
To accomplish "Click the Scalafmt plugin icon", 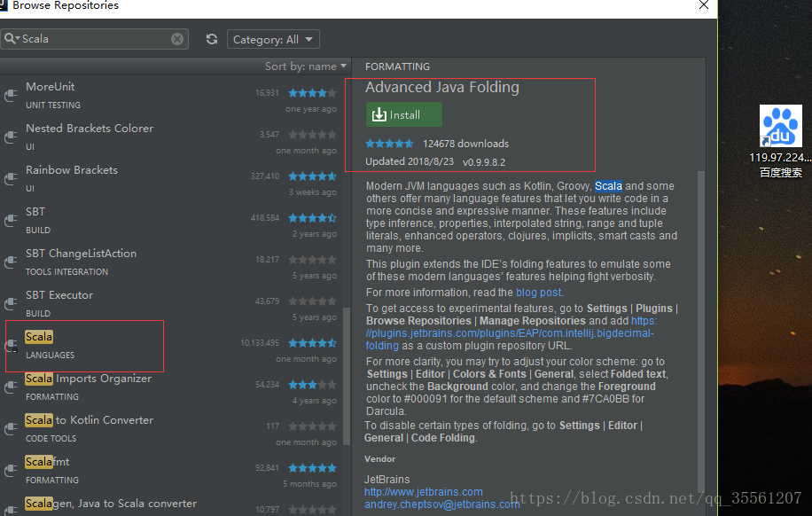I will (11, 471).
